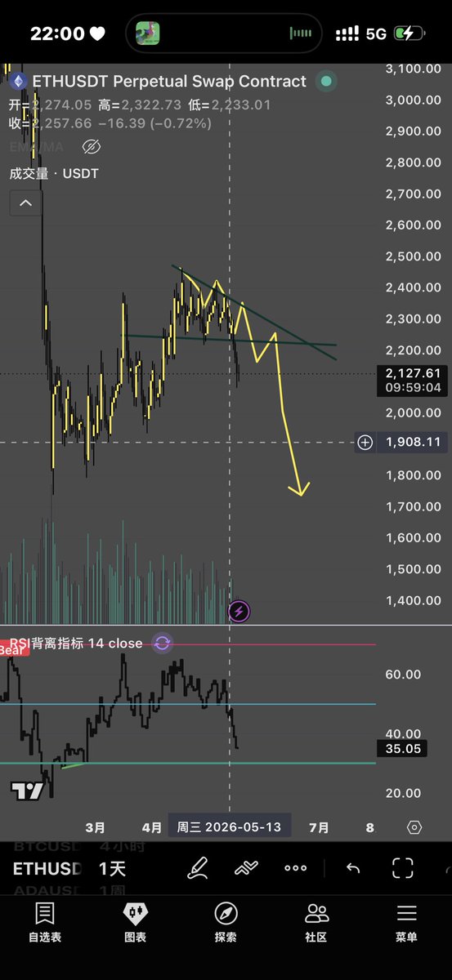
Task: Open the drawing pencil tool
Action: click(x=197, y=867)
